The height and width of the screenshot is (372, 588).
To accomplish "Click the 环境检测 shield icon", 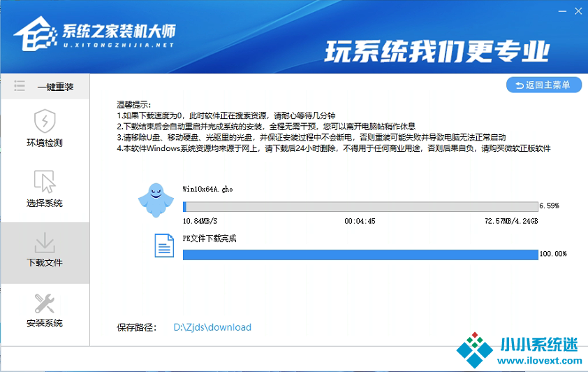I will (x=45, y=121).
